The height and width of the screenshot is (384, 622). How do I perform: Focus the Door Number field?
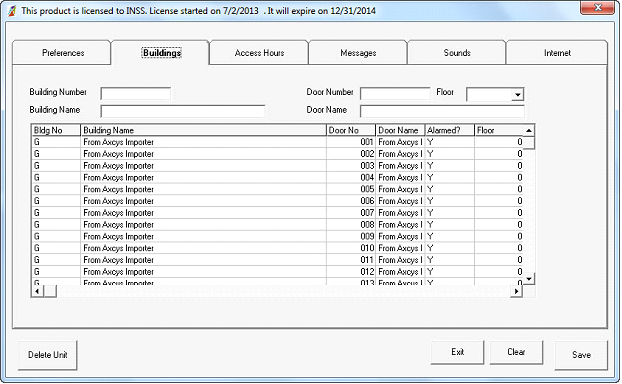click(x=395, y=94)
